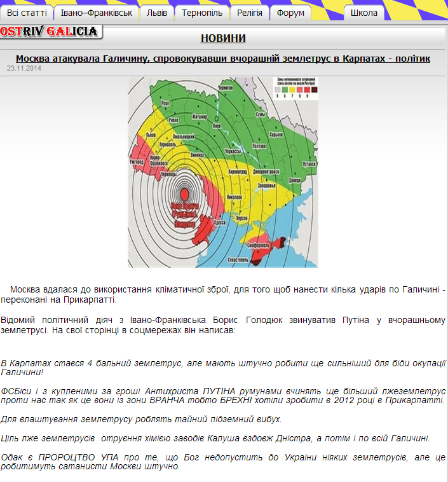Open the article title about Москва атакувала Галичину

click(223, 59)
